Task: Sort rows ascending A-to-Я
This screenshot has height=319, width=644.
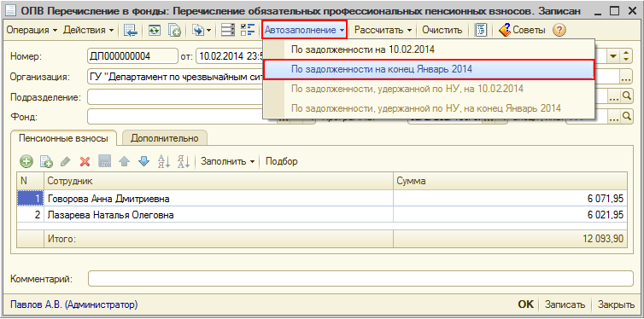Action: [x=163, y=161]
